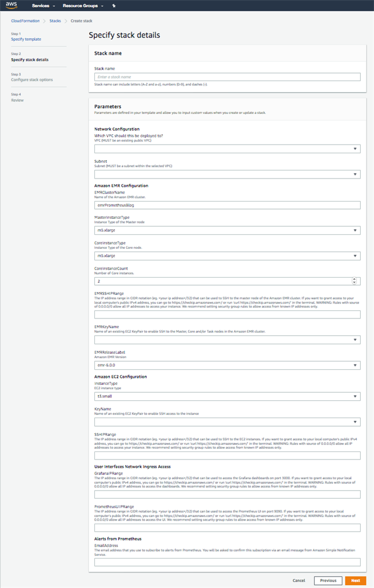Go to Stacks breadcrumb link
Viewport: 374px width, 588px height.
pyautogui.click(x=55, y=21)
